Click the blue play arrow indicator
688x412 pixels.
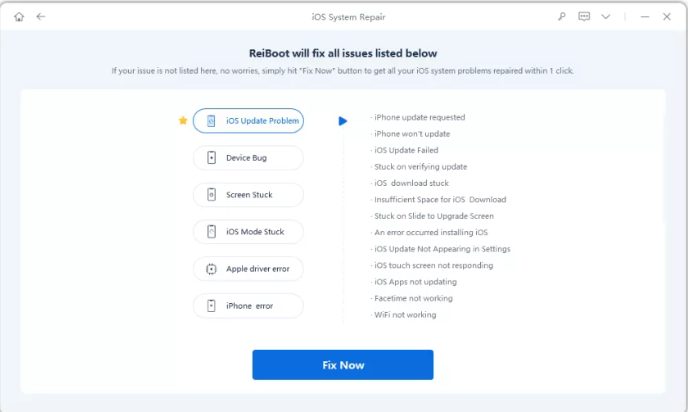[343, 121]
